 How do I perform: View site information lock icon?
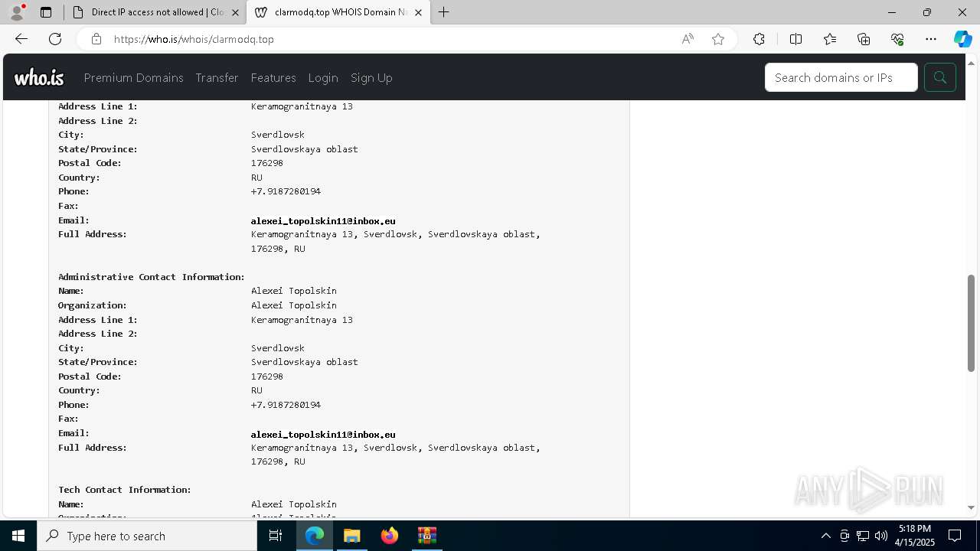pyautogui.click(x=96, y=39)
